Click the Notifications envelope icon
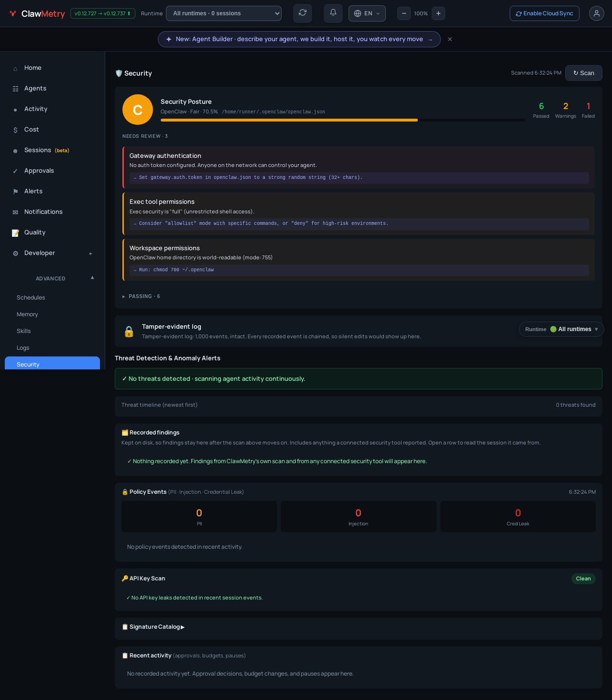The image size is (612, 700). 15,212
